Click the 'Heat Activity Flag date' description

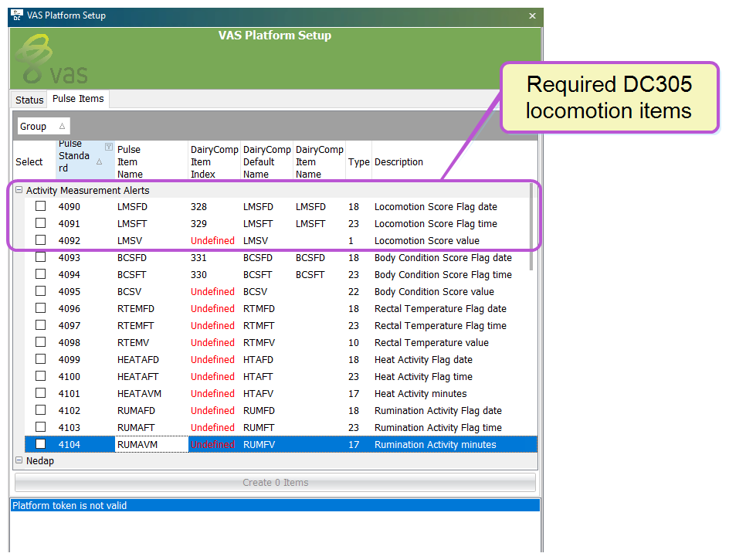point(423,359)
